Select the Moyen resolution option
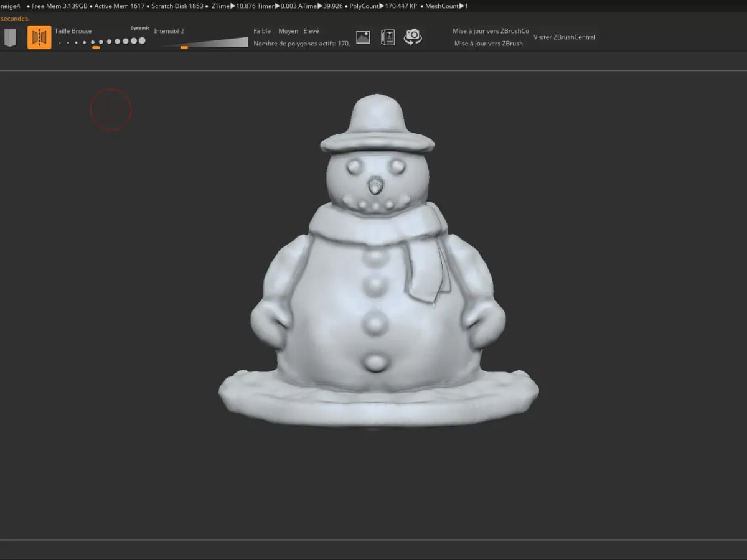 (288, 31)
